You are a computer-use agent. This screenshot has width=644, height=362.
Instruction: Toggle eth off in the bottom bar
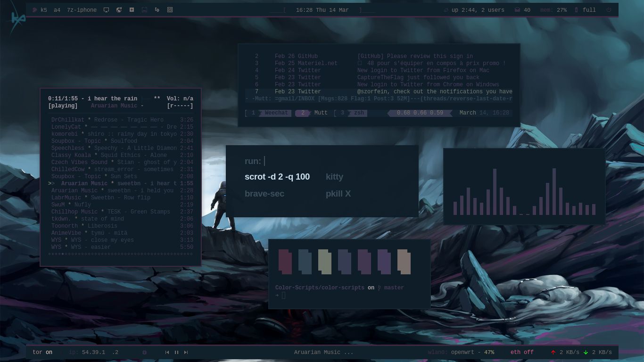(522, 352)
